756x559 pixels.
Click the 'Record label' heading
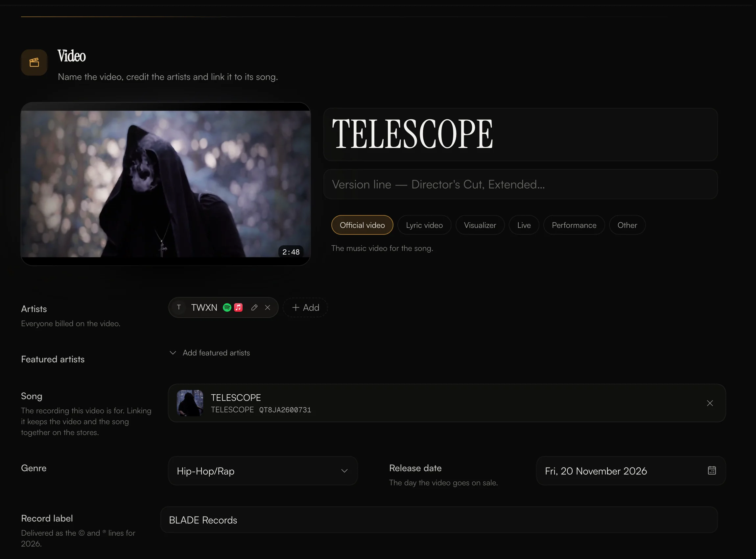pos(47,518)
